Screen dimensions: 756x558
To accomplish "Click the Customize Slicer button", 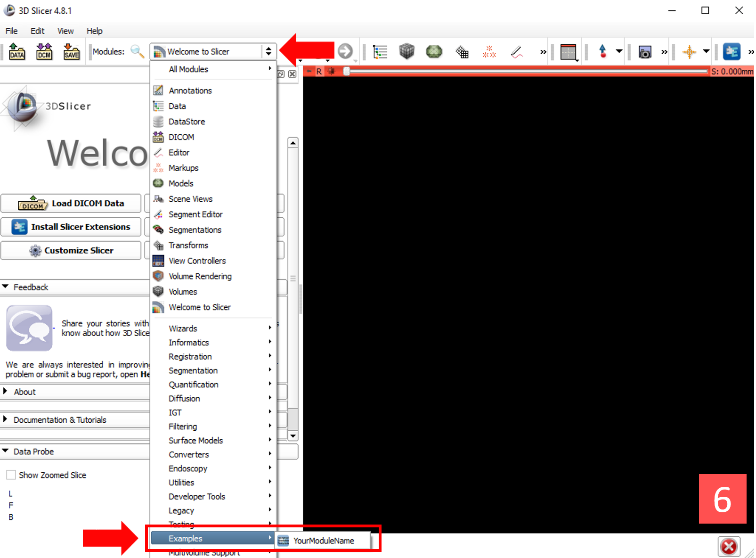I will pyautogui.click(x=71, y=251).
